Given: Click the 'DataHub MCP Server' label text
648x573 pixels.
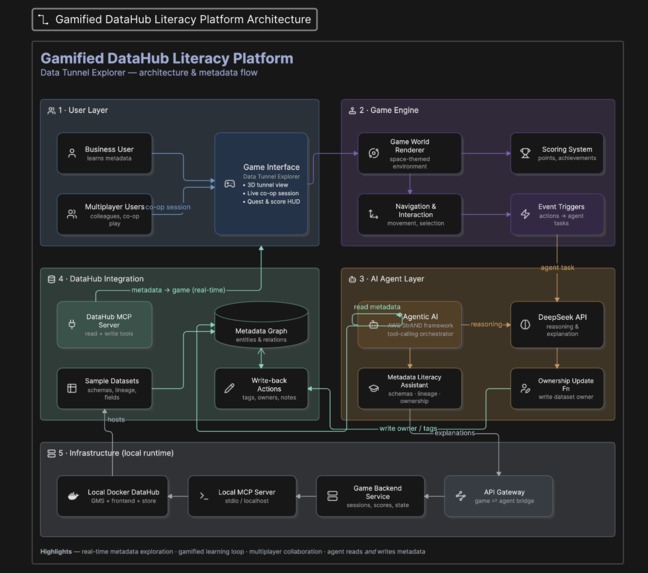Looking at the screenshot, I should (109, 321).
